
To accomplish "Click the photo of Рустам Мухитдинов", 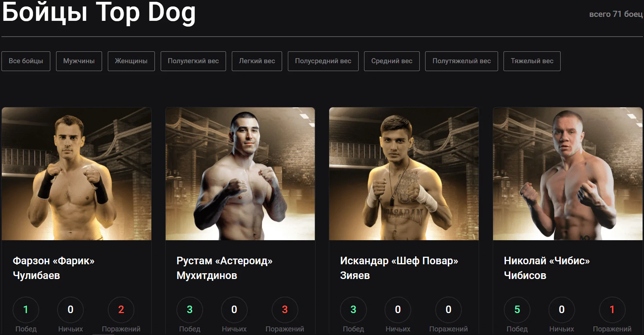I will tap(240, 174).
